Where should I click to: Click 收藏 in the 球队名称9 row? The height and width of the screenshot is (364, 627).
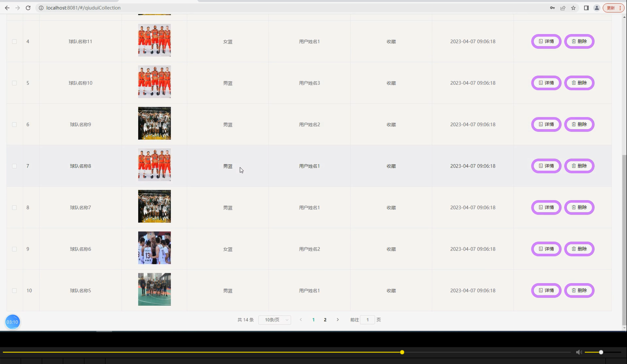(391, 125)
